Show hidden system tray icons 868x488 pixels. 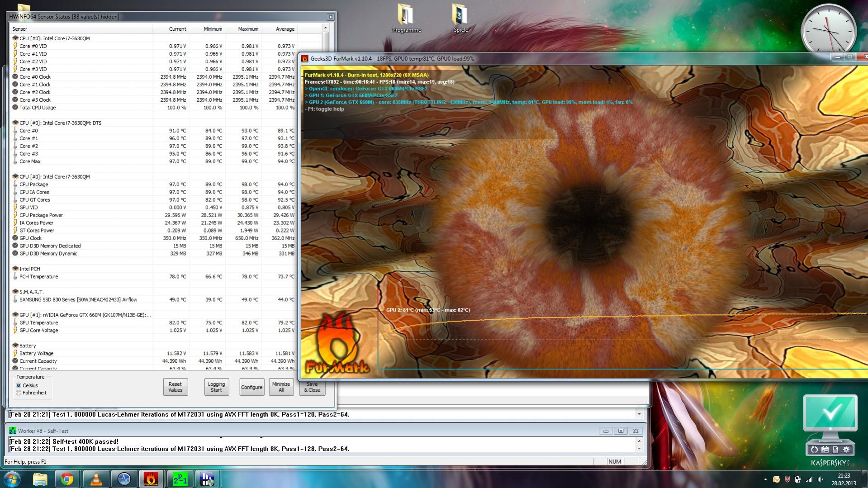click(x=765, y=479)
